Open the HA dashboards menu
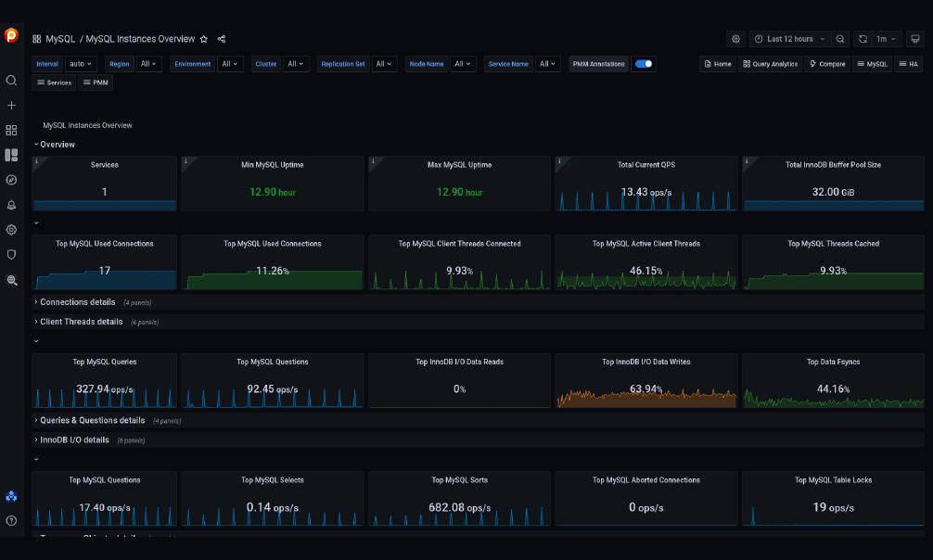The height and width of the screenshot is (560, 933). coord(909,64)
